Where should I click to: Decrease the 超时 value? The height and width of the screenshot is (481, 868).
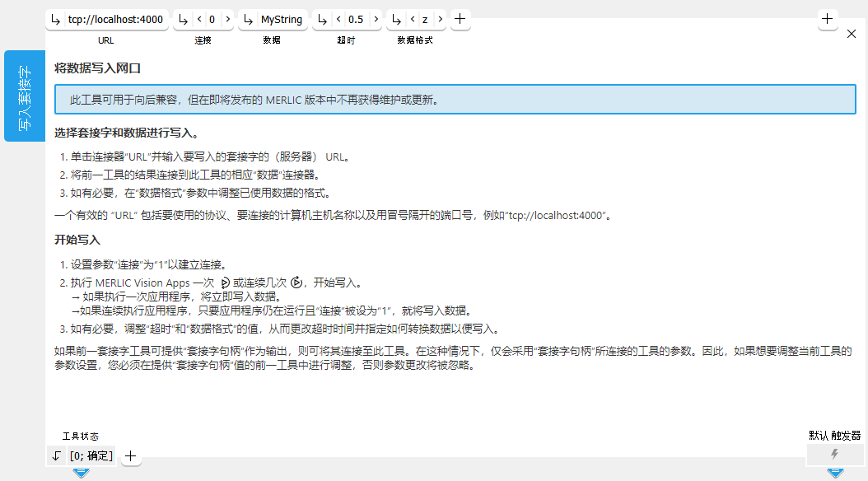pos(338,20)
